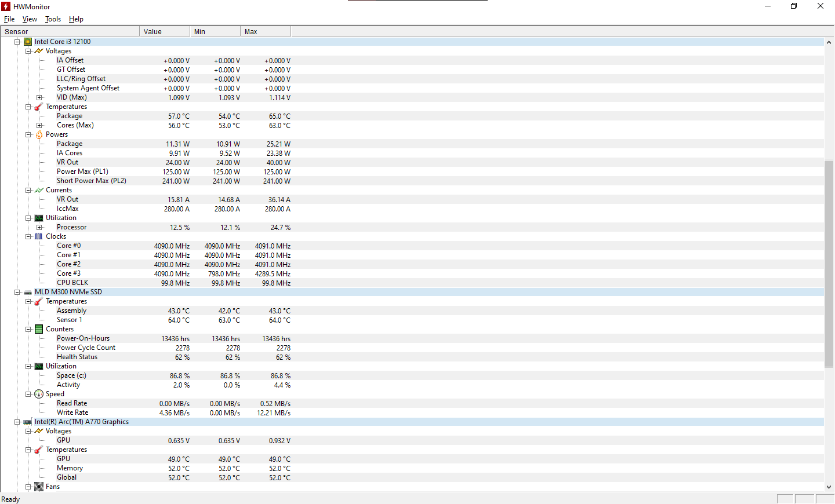
Task: Click the Sensor column header
Action: (70, 32)
